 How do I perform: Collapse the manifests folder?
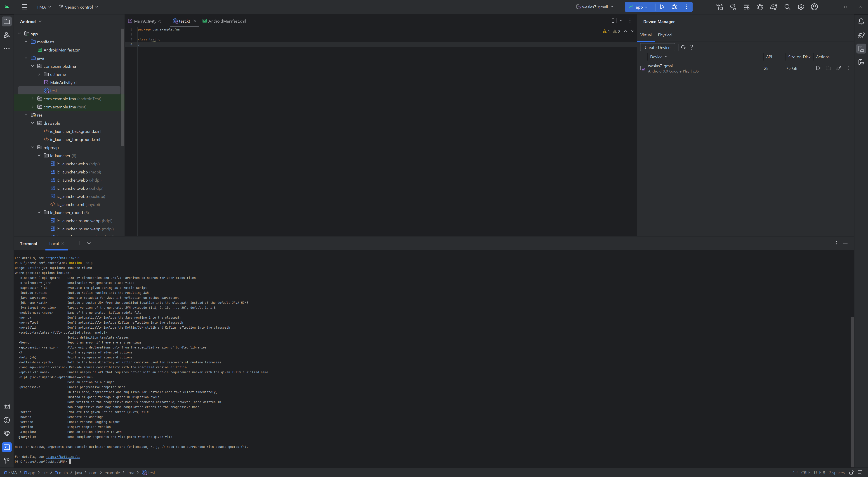(x=26, y=42)
